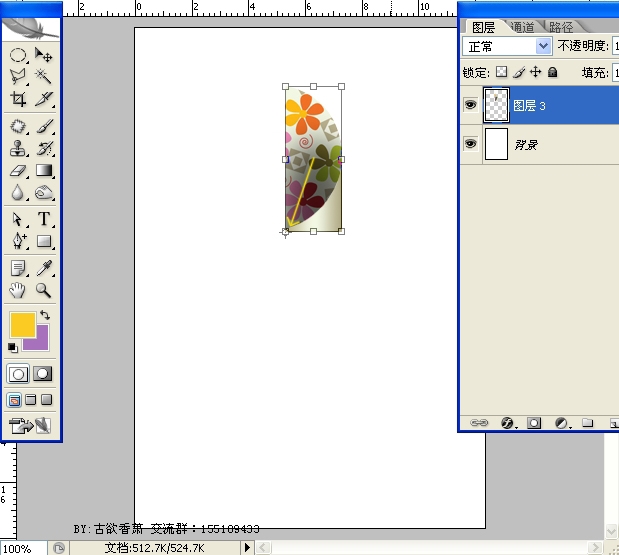Screen dimensions: 619x555
Task: Select the Eraser tool
Action: pyautogui.click(x=18, y=171)
